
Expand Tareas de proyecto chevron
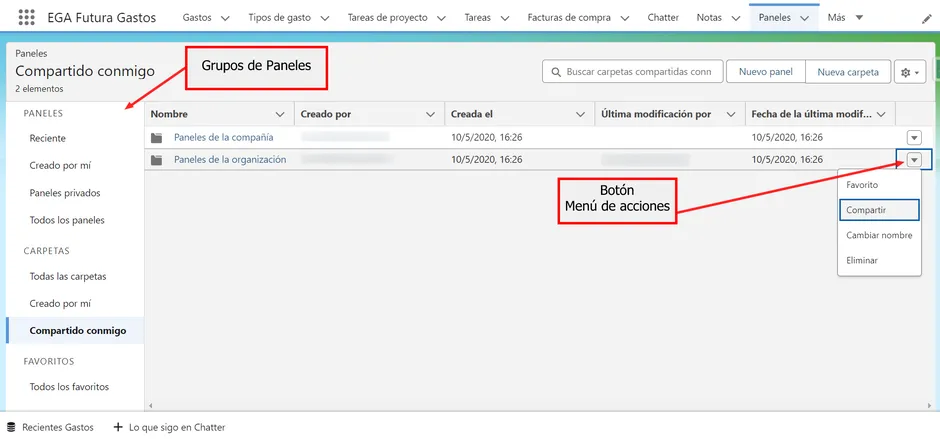(441, 18)
